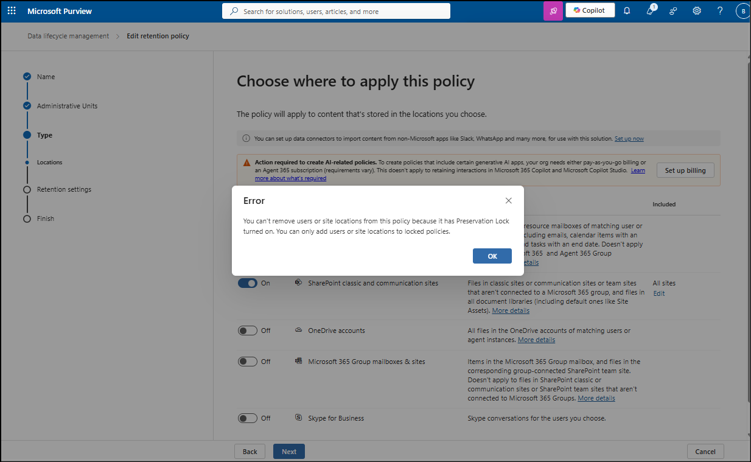This screenshot has width=751, height=462.
Task: Select the Type wizard step
Action: pos(45,135)
